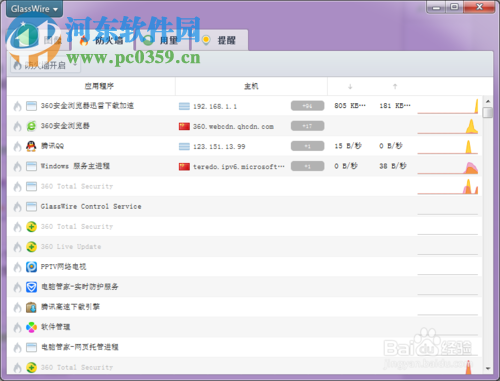
Task: Open the 防火墙开启 status dropdown
Action: pyautogui.click(x=45, y=65)
